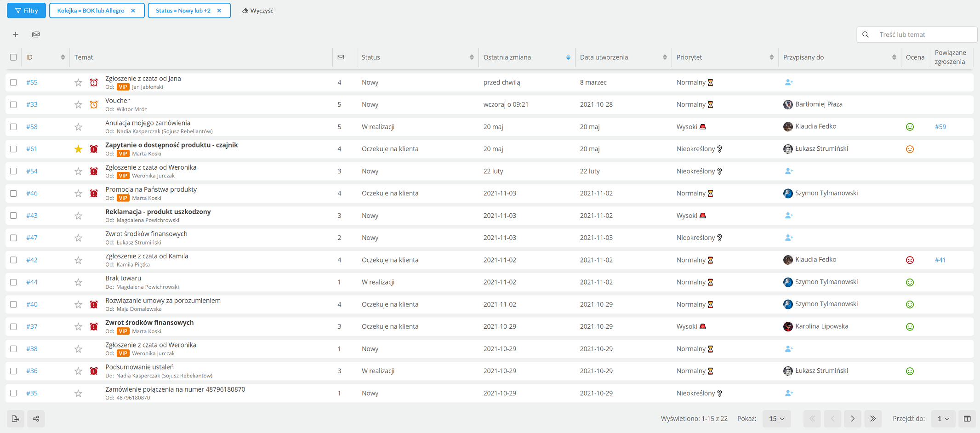Viewport: 980px width, 433px height.
Task: Open column layout icon at bottom right
Action: tap(967, 419)
